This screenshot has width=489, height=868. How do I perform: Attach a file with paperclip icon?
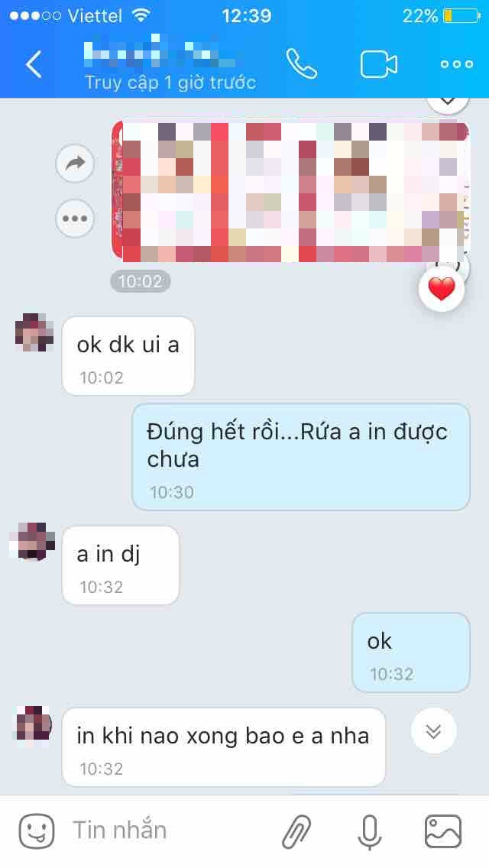click(296, 831)
